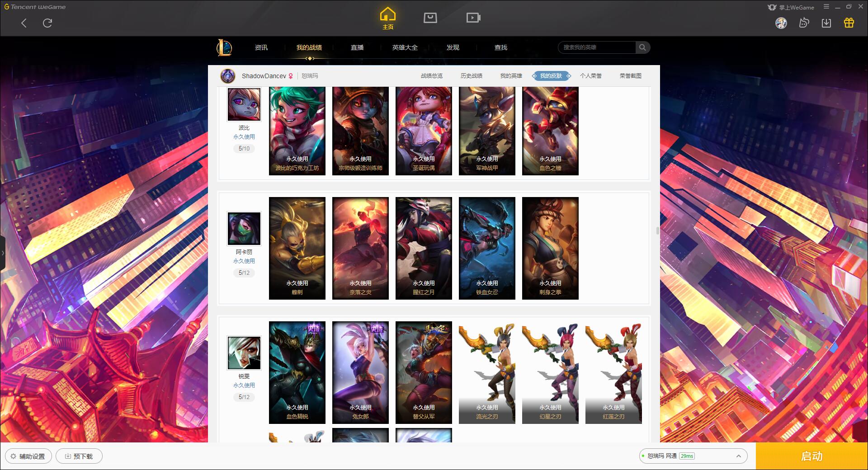Image resolution: width=868 pixels, height=470 pixels.
Task: Open the video player icon in the top bar
Action: point(473,18)
